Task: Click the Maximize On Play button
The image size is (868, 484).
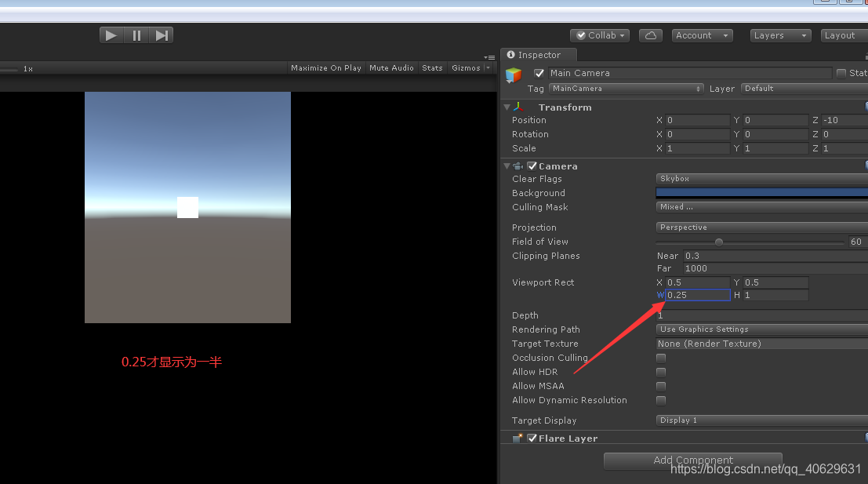Action: tap(325, 67)
